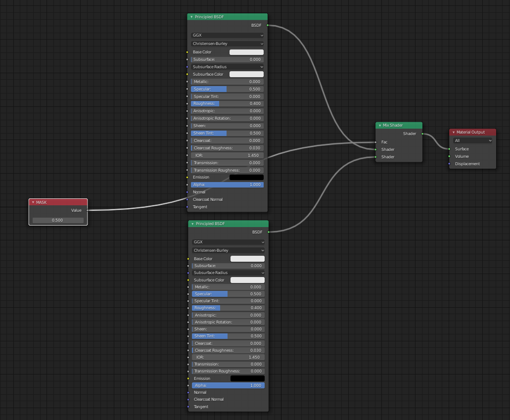This screenshot has width=510, height=420.
Task: Click Sheen Tint slider in bottom BSDF
Action: tap(229, 336)
